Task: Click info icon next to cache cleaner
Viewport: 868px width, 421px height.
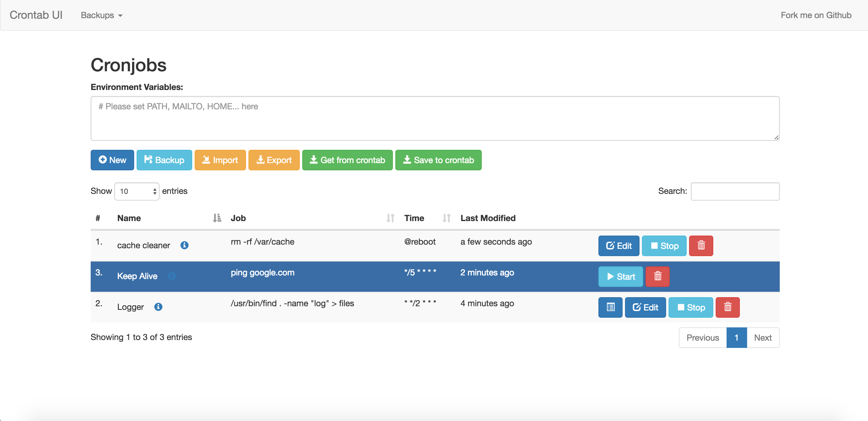Action: pos(184,245)
